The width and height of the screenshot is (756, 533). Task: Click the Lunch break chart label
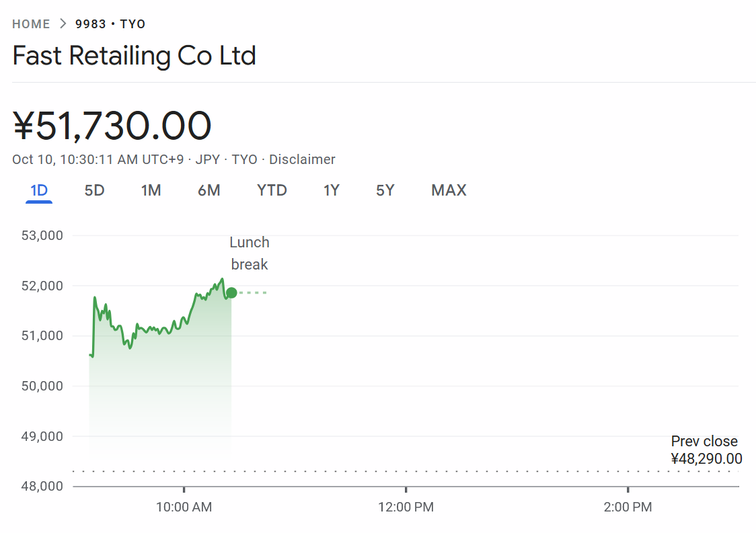click(x=250, y=253)
